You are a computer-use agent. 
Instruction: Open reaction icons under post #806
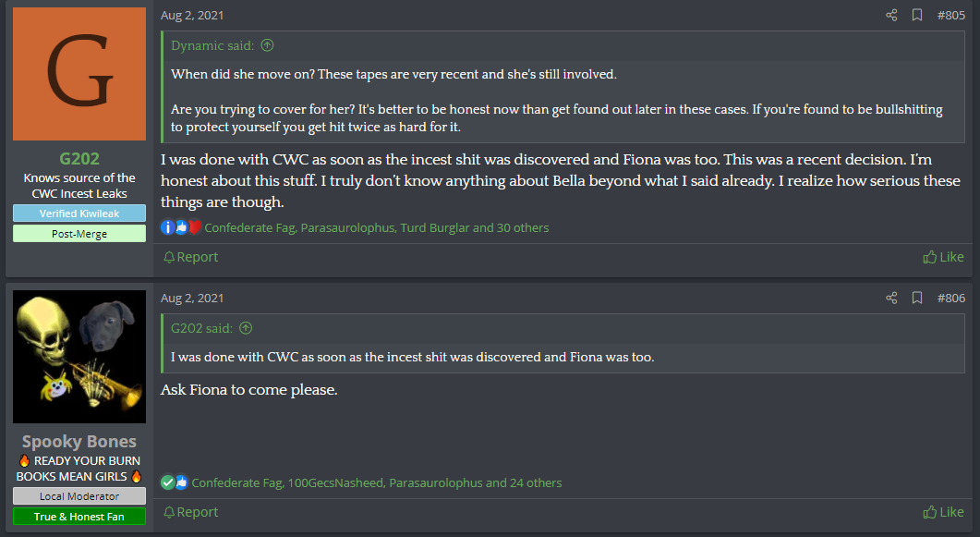tap(175, 482)
